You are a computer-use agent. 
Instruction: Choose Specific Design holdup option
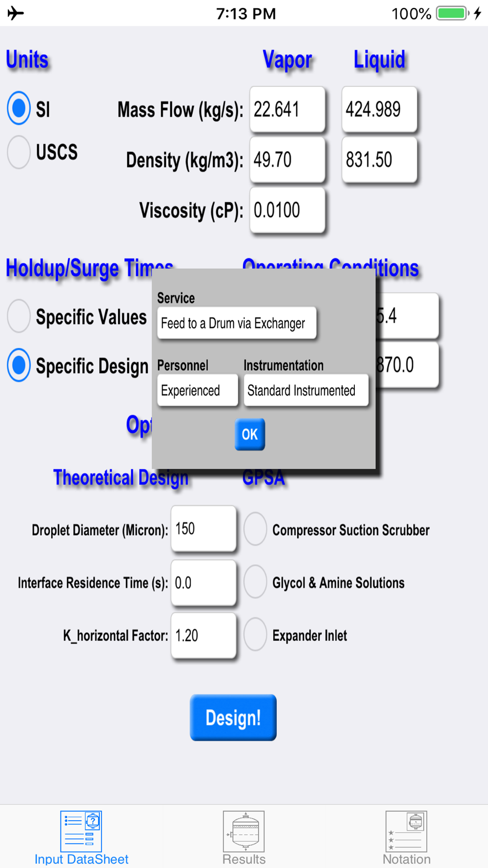(19, 365)
